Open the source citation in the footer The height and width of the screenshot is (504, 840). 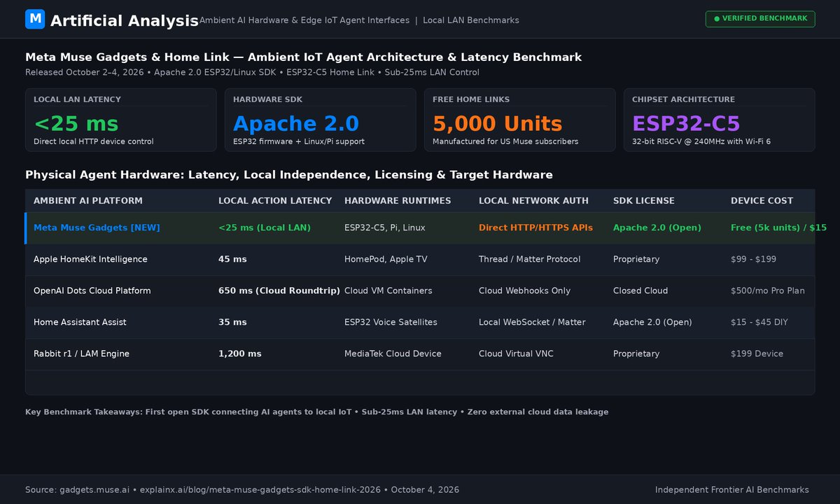(x=242, y=490)
